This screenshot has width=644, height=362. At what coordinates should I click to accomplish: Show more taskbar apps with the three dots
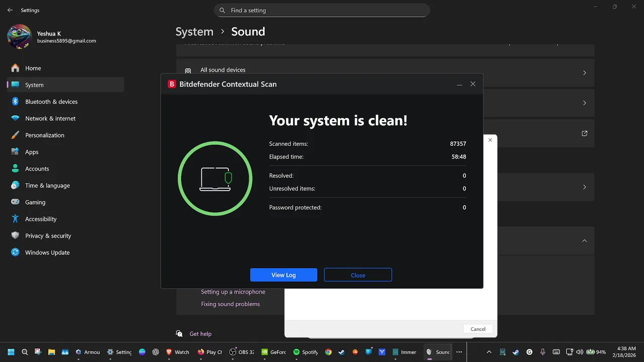click(x=459, y=352)
